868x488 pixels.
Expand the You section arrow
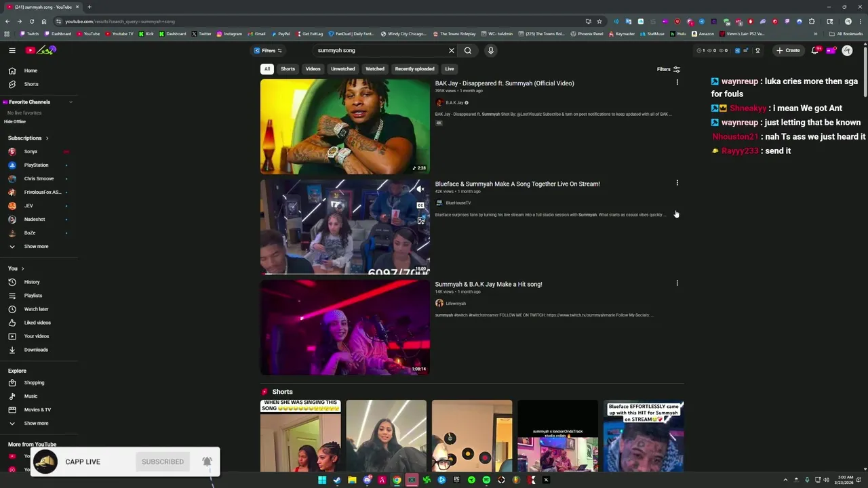(x=22, y=269)
